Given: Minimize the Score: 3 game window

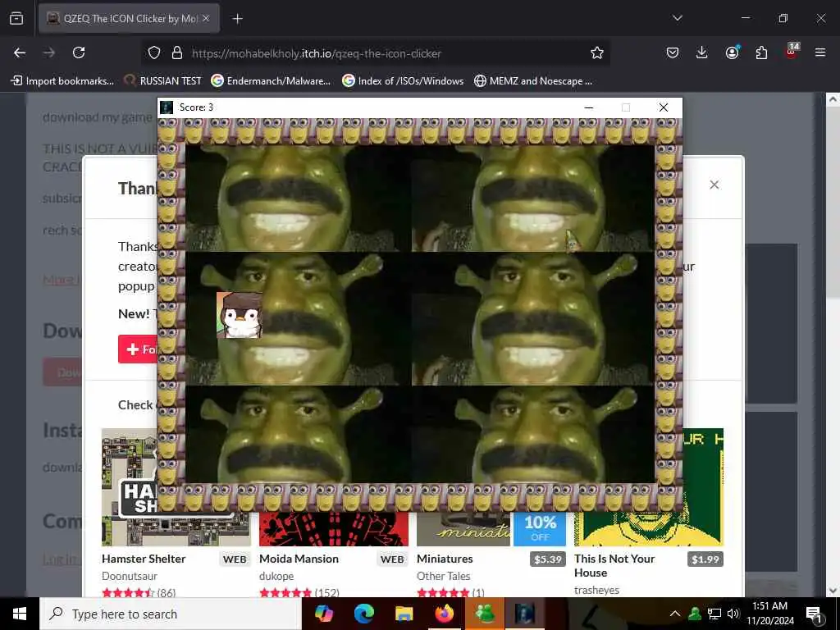Looking at the screenshot, I should pyautogui.click(x=589, y=107).
